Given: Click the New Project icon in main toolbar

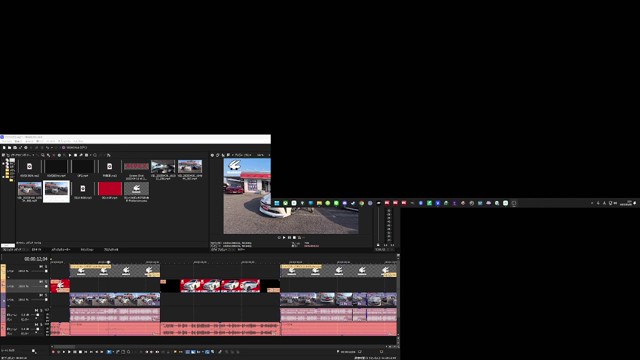Looking at the screenshot, I should pos(4,148).
